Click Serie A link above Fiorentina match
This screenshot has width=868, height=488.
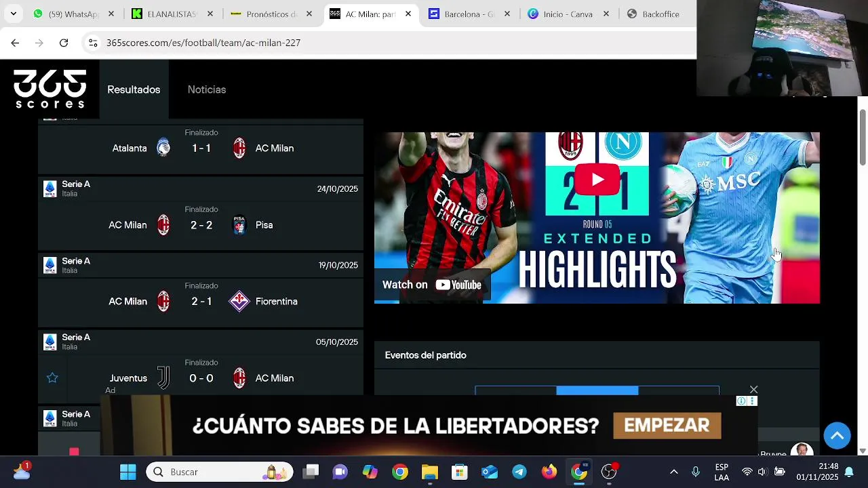coord(76,261)
